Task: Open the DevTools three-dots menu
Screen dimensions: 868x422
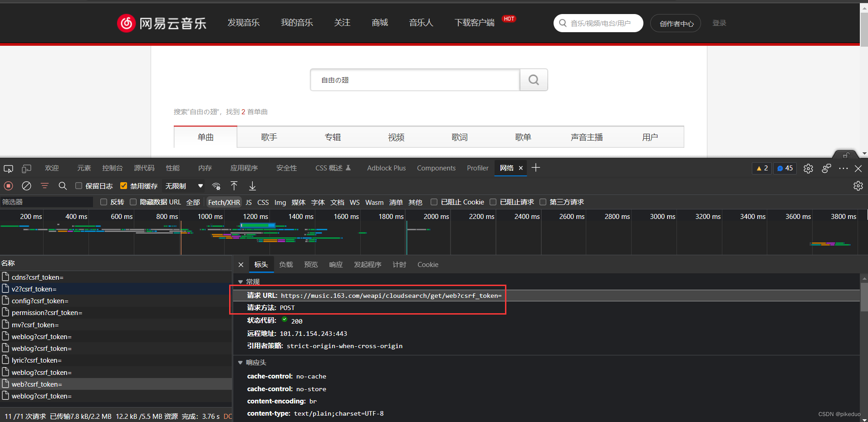Action: pyautogui.click(x=843, y=168)
